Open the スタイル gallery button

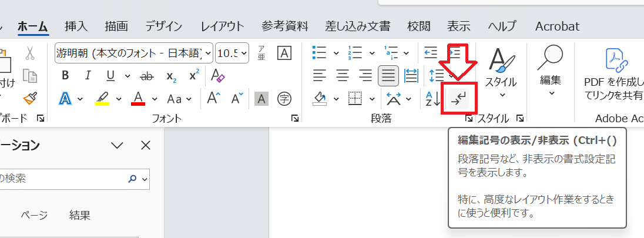click(501, 73)
